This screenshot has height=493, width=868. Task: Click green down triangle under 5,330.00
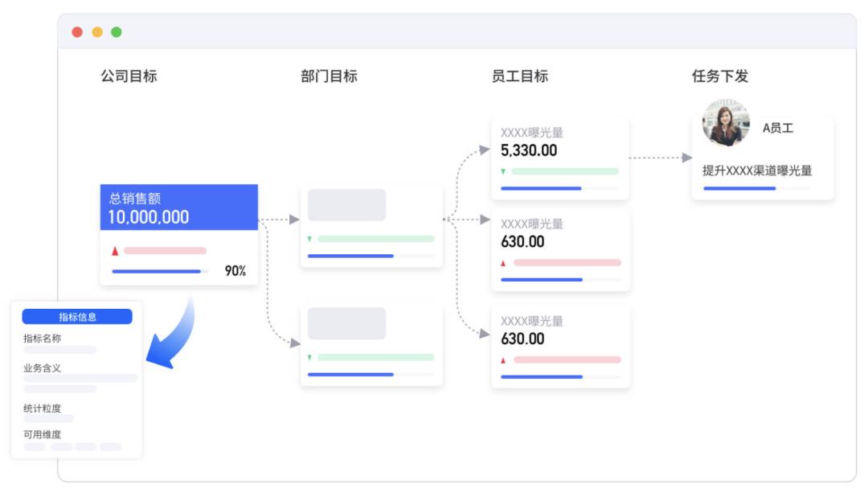[x=503, y=171]
